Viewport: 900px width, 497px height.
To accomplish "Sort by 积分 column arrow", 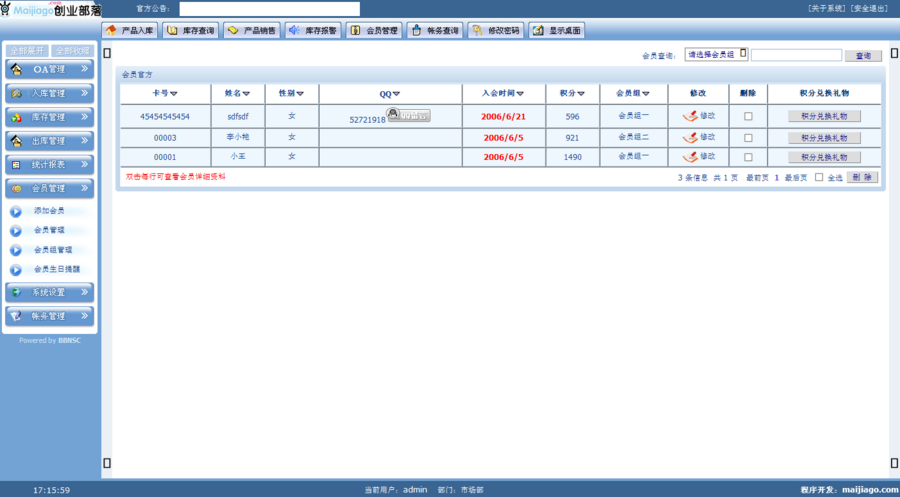I will click(x=581, y=94).
